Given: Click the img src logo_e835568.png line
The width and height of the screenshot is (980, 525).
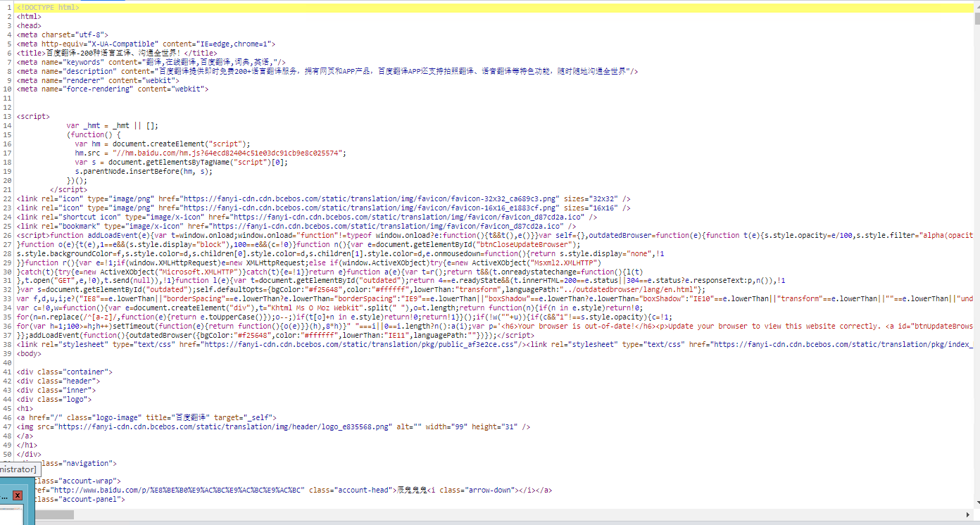Looking at the screenshot, I should tap(273, 428).
